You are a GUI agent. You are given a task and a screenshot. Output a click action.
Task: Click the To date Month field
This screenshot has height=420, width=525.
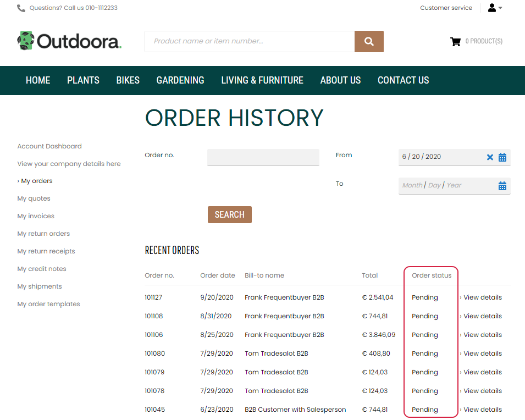click(x=412, y=185)
